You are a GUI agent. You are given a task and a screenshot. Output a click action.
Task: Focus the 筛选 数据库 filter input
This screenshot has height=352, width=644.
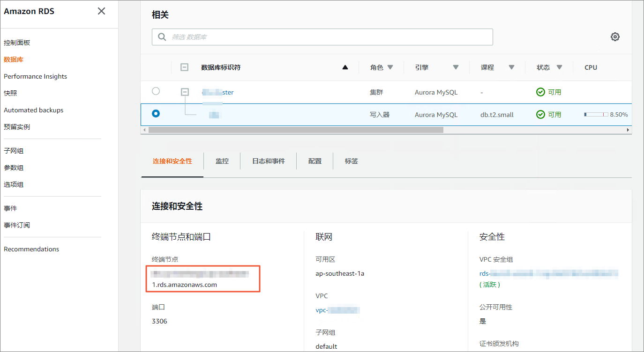[x=322, y=37]
